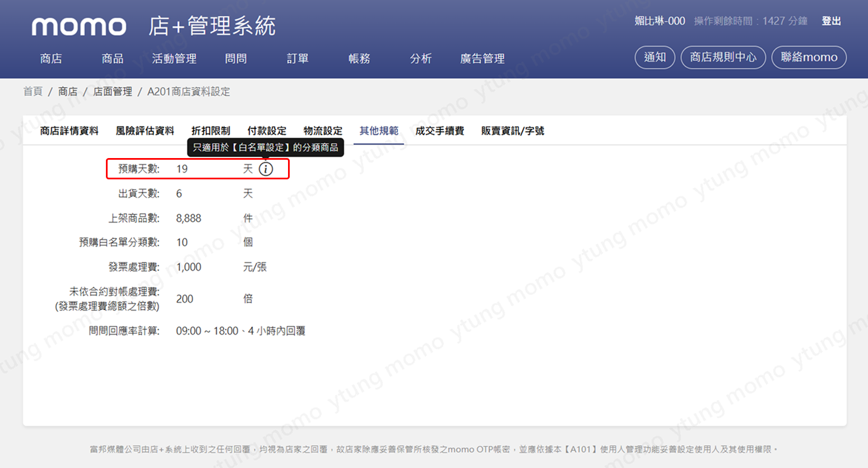Click the 問問回應率計算 label
This screenshot has height=468, width=868.
click(x=124, y=331)
